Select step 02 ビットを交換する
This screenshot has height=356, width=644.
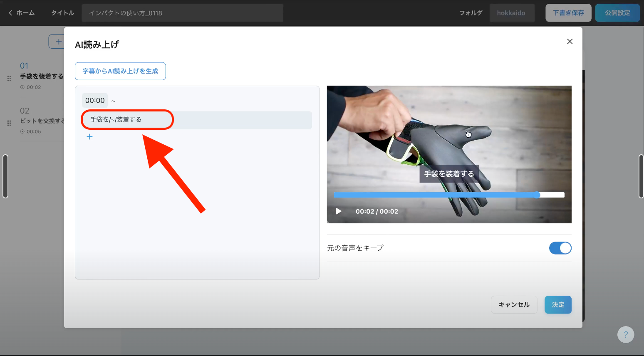pyautogui.click(x=42, y=121)
